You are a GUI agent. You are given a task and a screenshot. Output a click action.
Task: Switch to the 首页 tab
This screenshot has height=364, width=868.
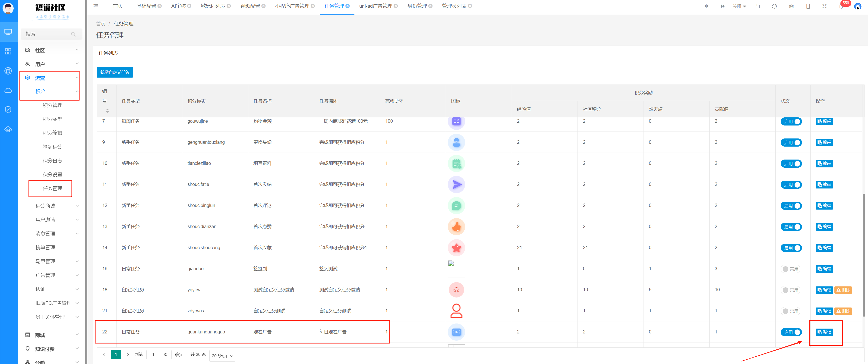[118, 6]
